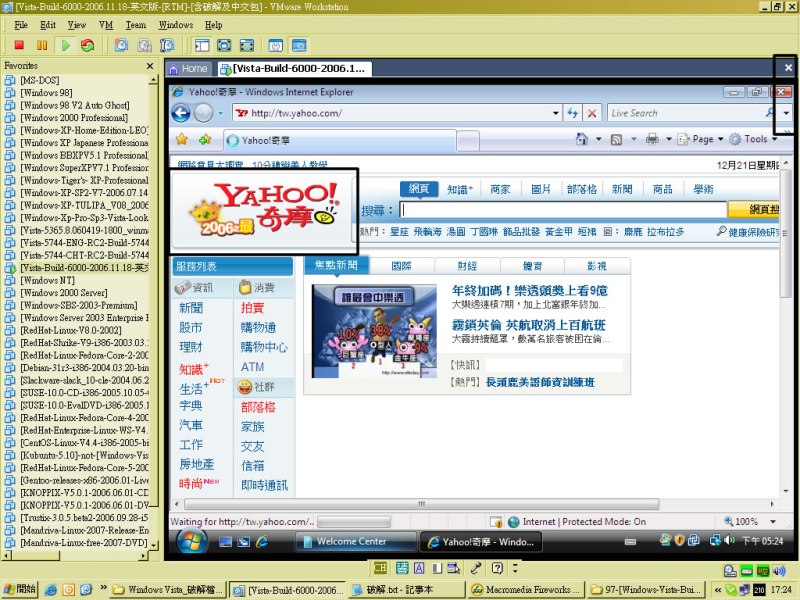This screenshot has width=800, height=600.
Task: Select the 圖片 search tab on Yahoo
Action: tap(541, 189)
